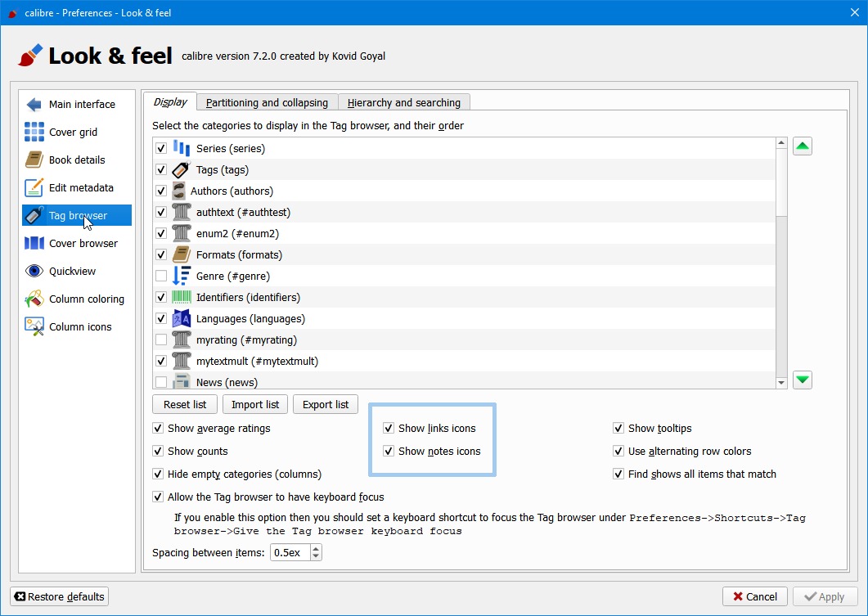This screenshot has height=616, width=868.
Task: Click the Apply button
Action: [x=825, y=596]
